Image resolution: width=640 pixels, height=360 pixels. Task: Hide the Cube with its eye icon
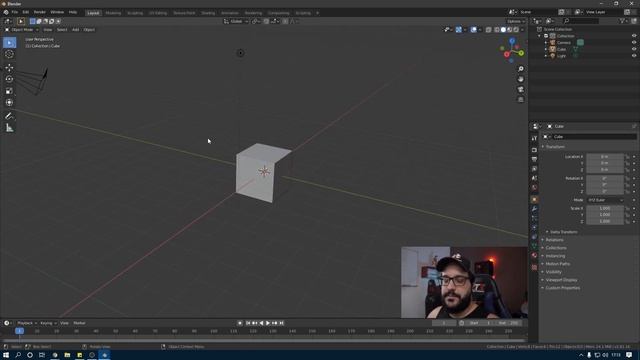[634, 49]
